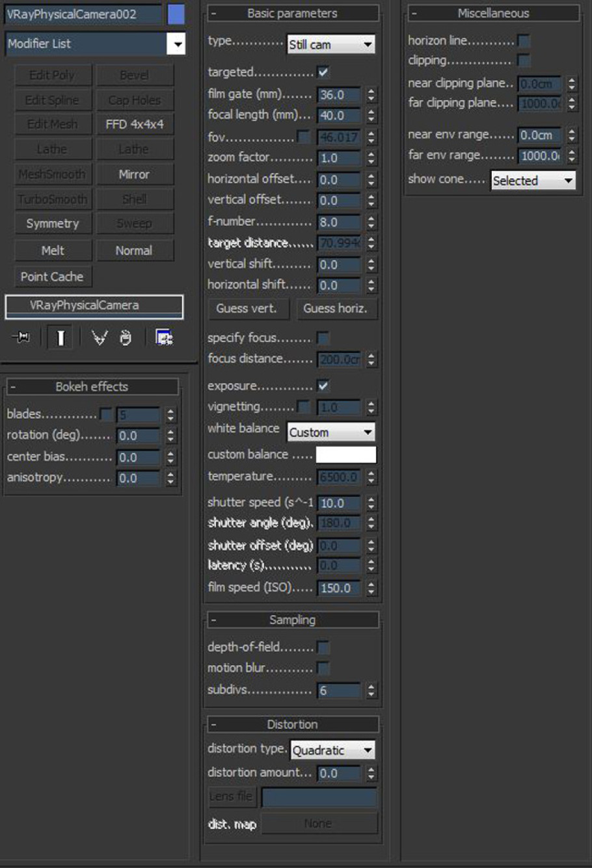Pin the modifier stack
This screenshot has height=868, width=592.
coord(21,337)
